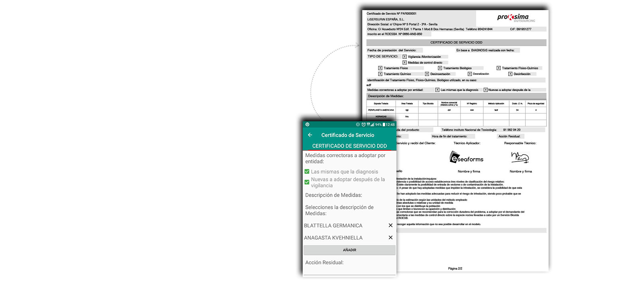Uncheck 'Las mismas que la diagnosis' in the app
644x282 pixels.
(307, 172)
